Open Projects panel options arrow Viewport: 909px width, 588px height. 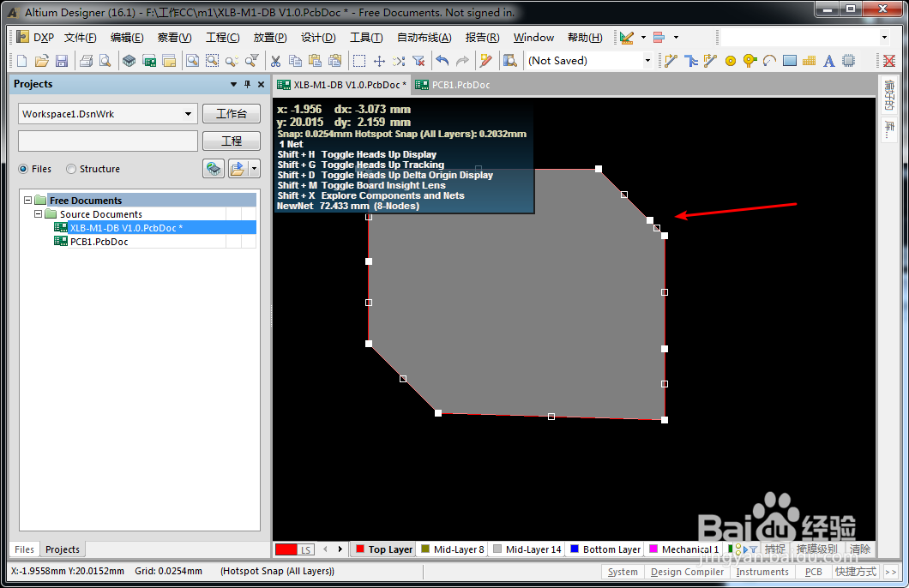click(233, 84)
